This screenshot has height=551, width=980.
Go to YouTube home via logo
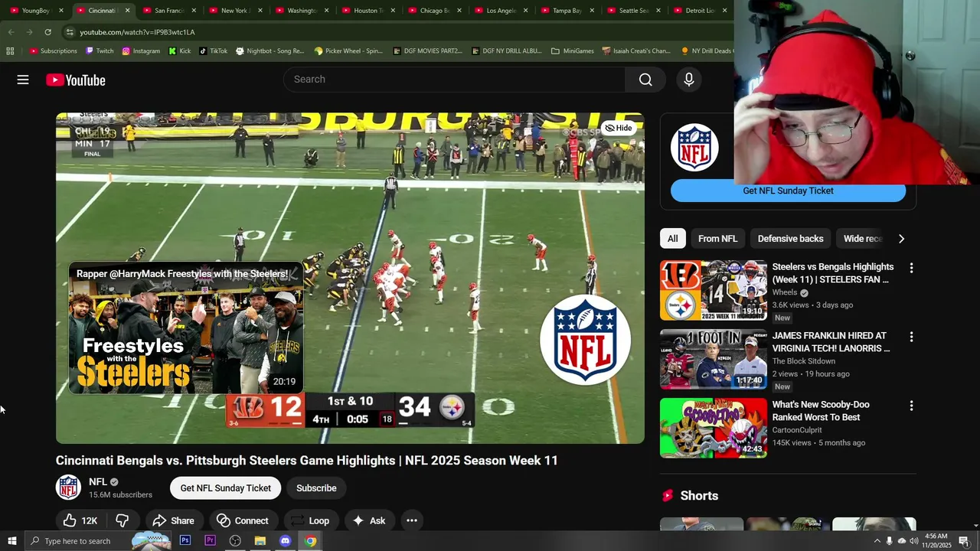(x=75, y=80)
